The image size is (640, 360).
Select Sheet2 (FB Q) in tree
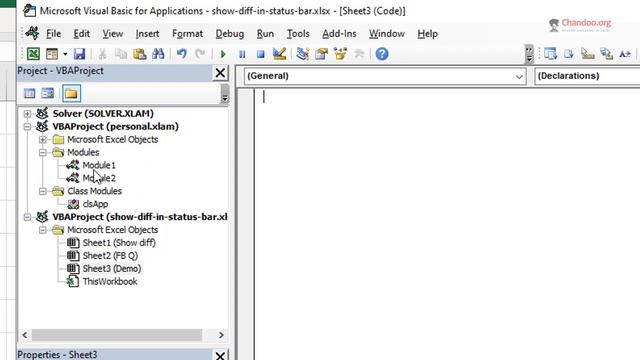pyautogui.click(x=110, y=256)
